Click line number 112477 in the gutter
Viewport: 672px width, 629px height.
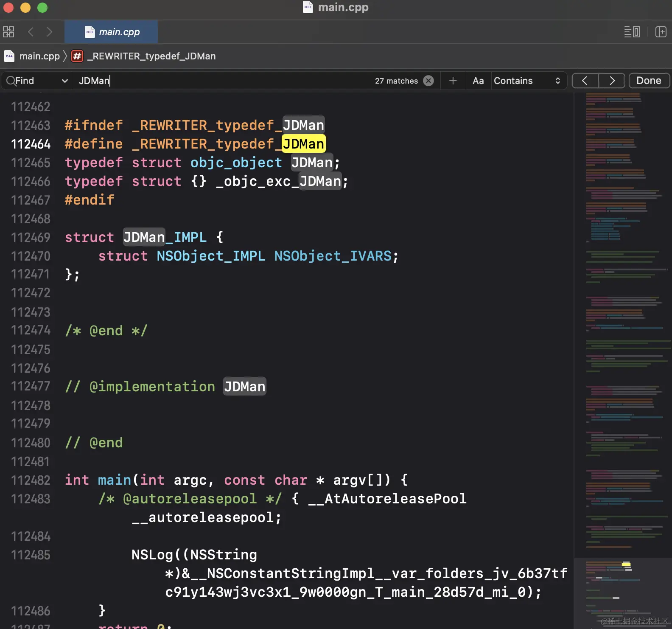[31, 386]
